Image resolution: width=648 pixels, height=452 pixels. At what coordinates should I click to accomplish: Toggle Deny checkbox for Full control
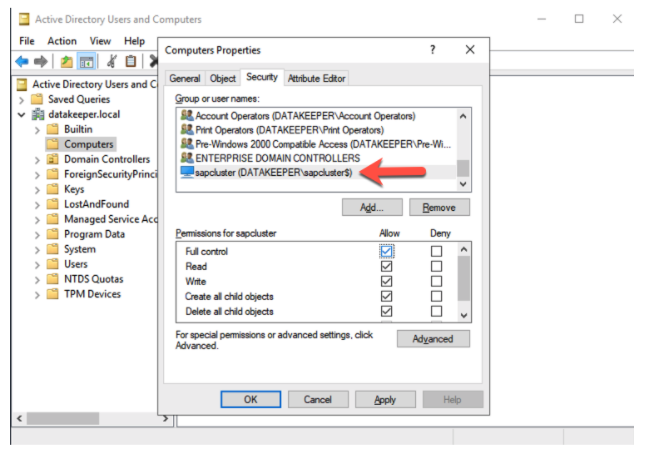pos(436,251)
